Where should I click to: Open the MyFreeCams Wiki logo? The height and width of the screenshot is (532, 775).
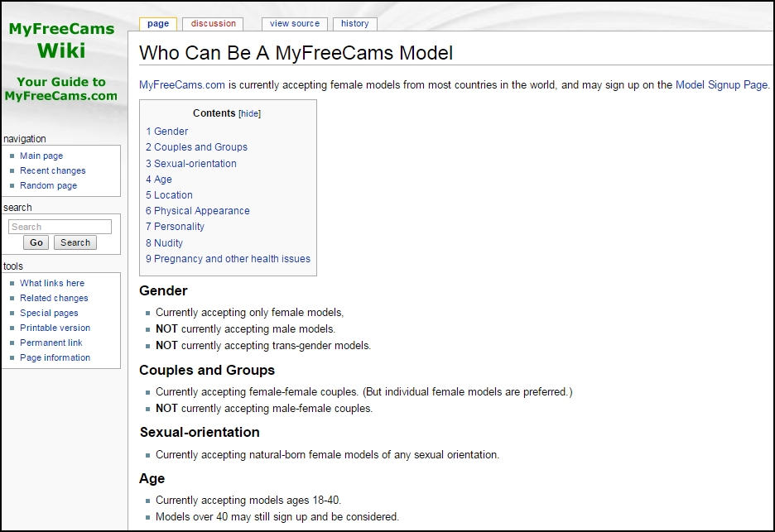[61, 61]
